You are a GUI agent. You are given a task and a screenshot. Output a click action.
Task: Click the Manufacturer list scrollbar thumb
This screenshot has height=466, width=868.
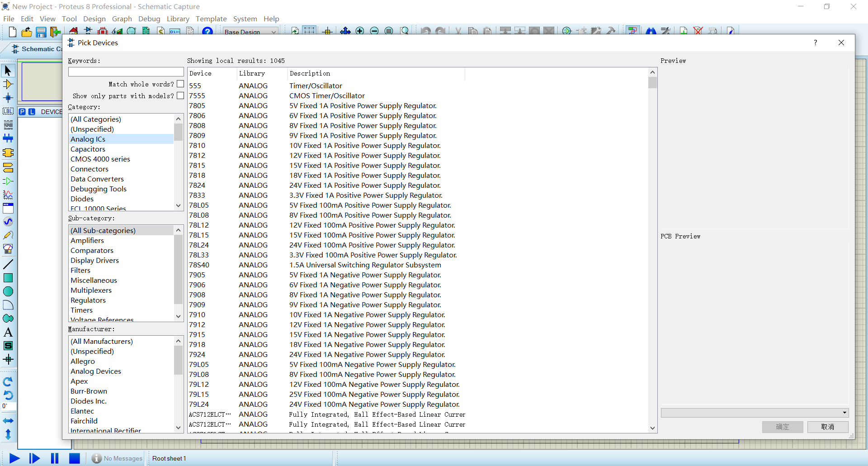coord(178,360)
